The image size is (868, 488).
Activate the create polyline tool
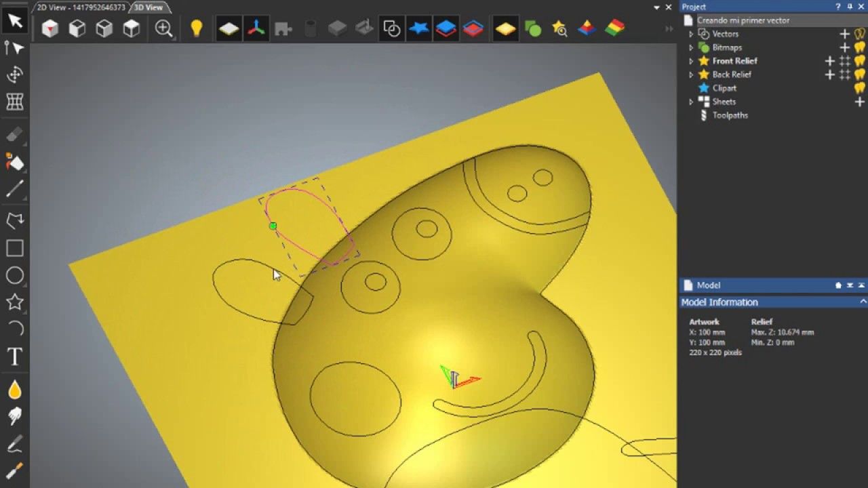[15, 219]
